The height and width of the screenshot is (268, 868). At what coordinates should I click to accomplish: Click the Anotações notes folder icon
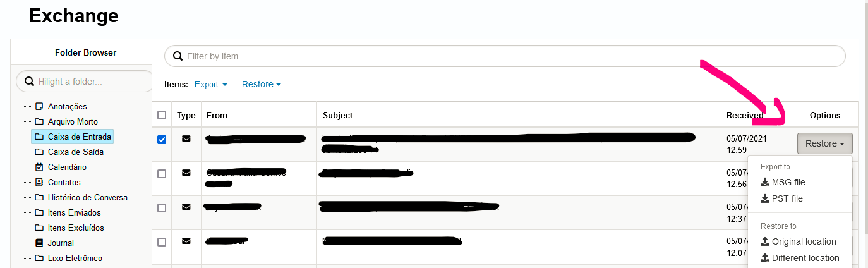(39, 106)
